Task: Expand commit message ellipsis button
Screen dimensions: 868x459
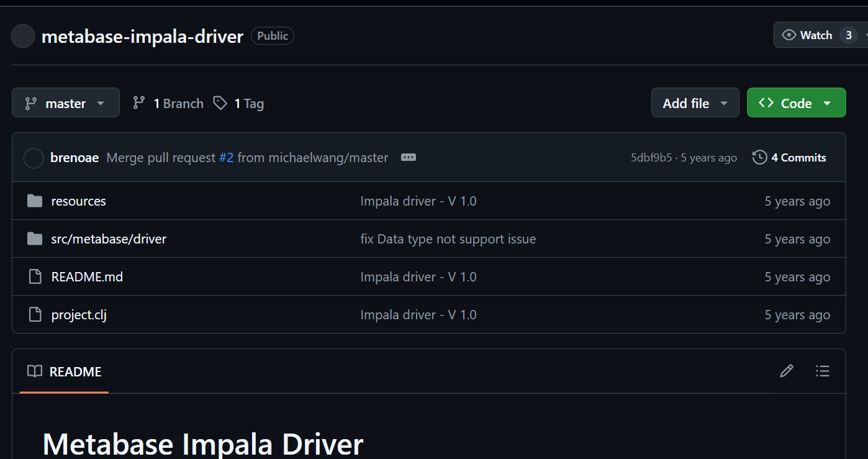Action: (408, 158)
